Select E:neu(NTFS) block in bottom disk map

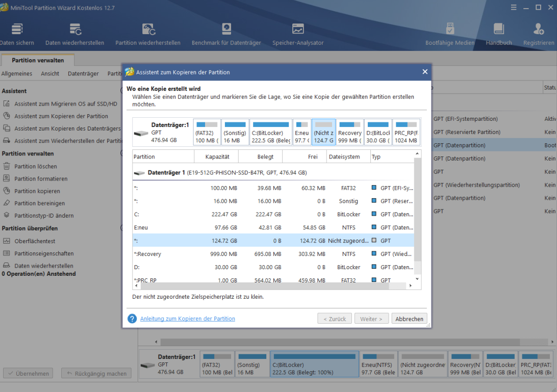coord(378,364)
